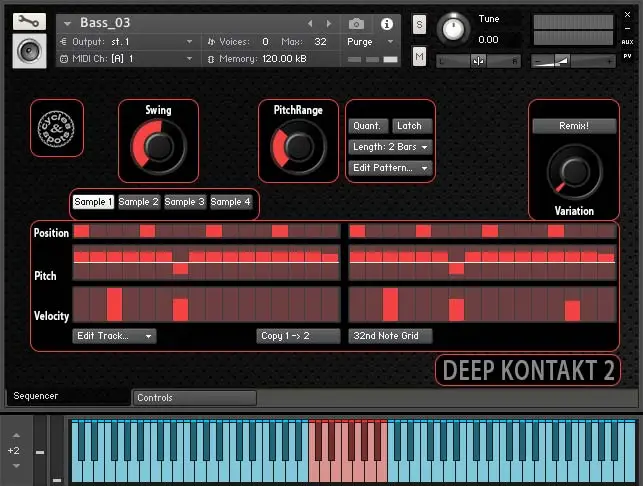
Task: Click the Tune value 0.00
Action: 488,40
